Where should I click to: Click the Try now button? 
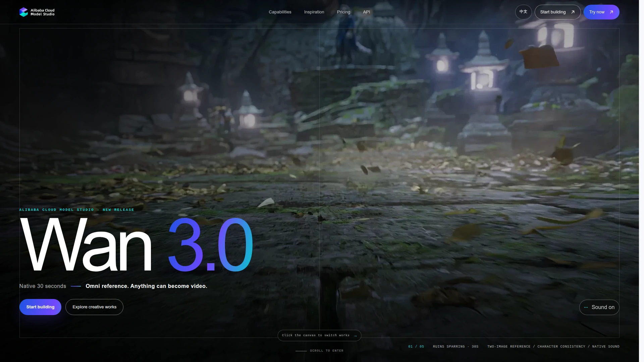click(x=601, y=12)
